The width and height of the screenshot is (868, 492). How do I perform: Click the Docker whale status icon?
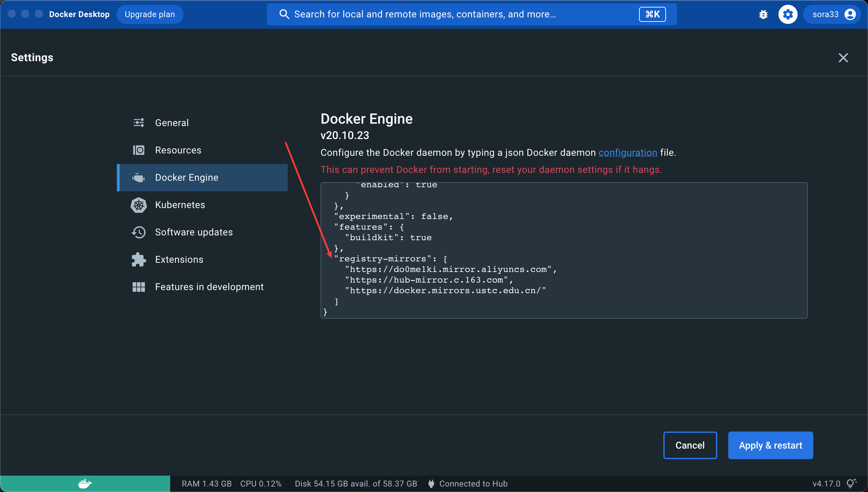[85, 483]
